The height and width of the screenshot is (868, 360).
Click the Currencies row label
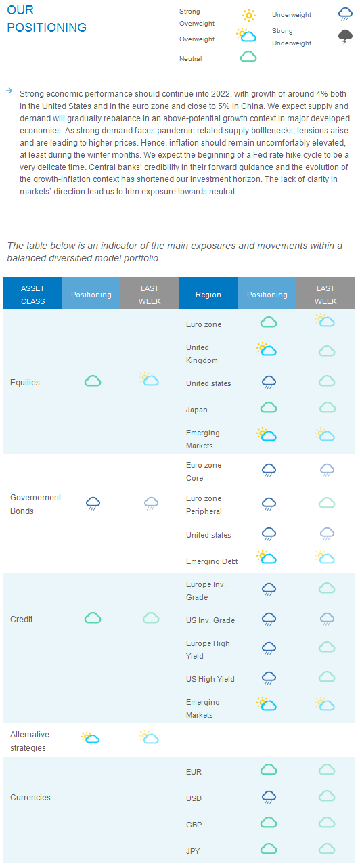pos(30,798)
